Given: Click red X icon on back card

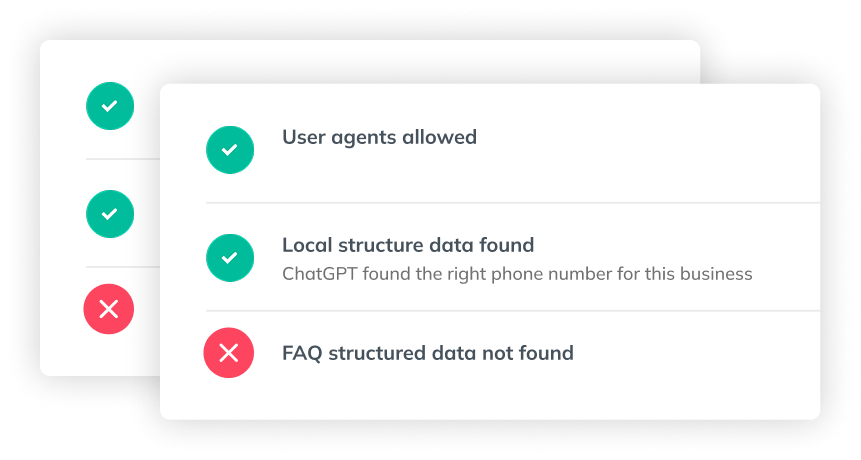Looking at the screenshot, I should point(109,309).
